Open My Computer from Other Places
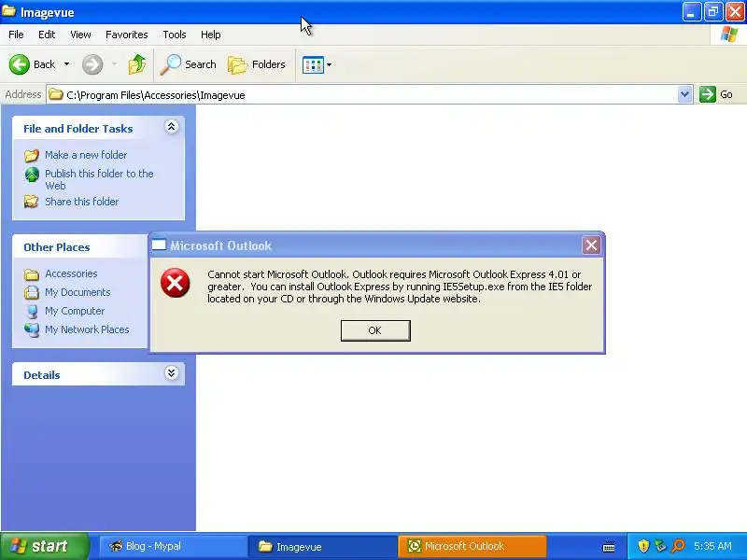Screen dimensions: 747x560 coord(75,311)
